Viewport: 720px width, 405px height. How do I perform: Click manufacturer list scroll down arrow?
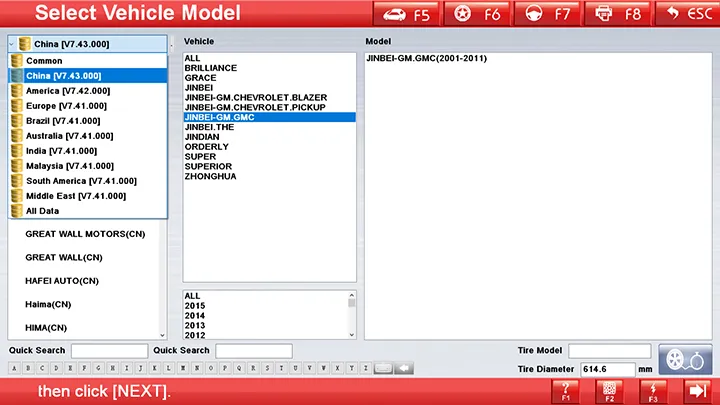click(x=162, y=336)
